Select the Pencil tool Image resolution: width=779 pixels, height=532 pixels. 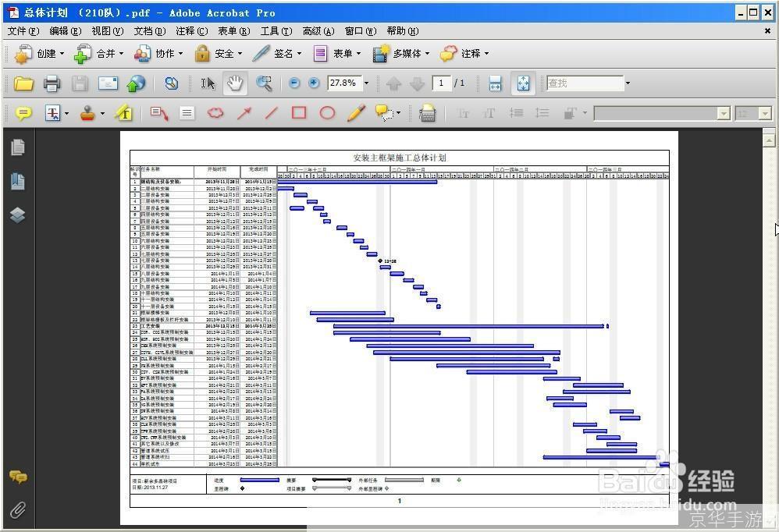click(356, 114)
